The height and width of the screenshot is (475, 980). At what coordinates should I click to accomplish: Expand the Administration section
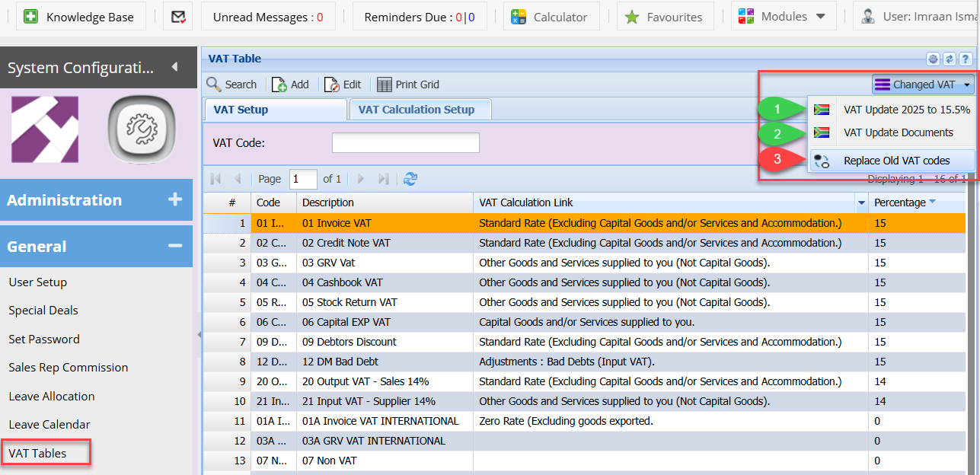[174, 200]
